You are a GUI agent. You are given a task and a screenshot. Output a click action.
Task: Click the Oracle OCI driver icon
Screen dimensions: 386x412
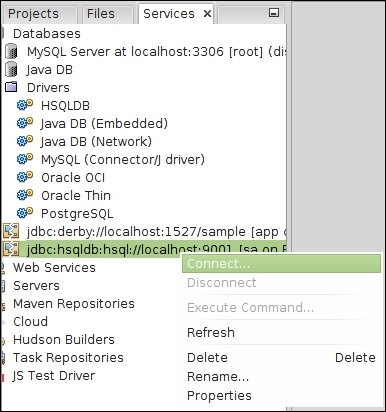coord(25,177)
